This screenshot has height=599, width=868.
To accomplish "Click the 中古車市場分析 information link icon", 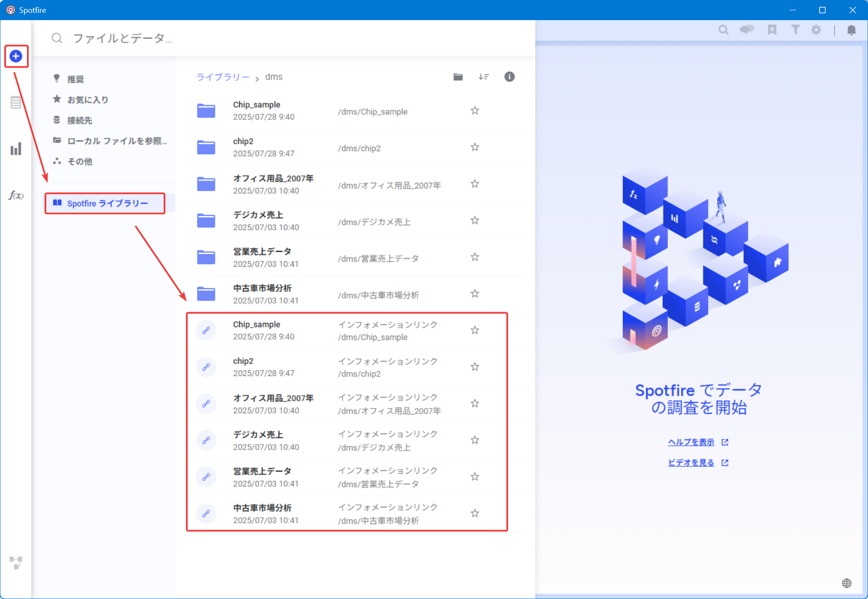I will pyautogui.click(x=206, y=513).
